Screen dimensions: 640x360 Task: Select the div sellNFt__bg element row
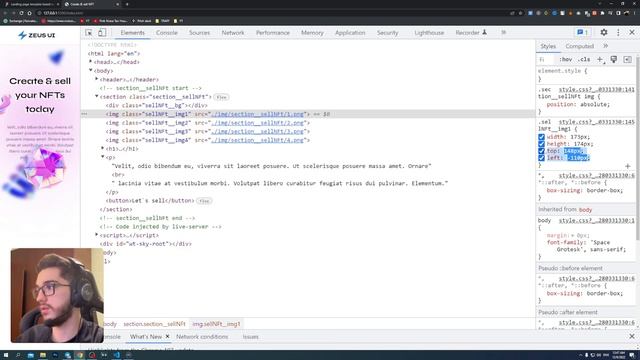click(157, 105)
